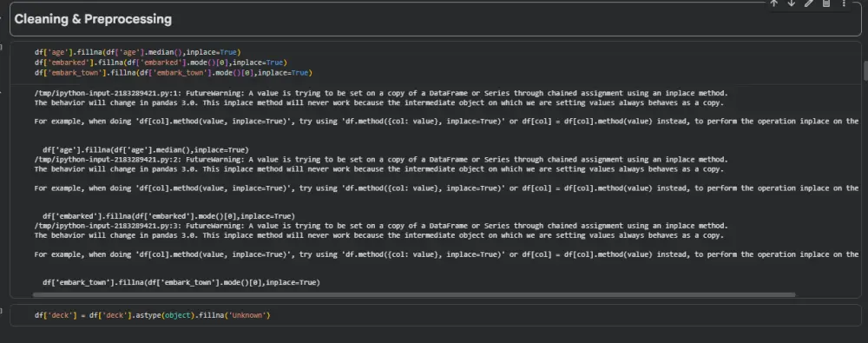Image resolution: width=868 pixels, height=343 pixels.
Task: Click the output's horizontal scrollbar
Action: [414, 294]
